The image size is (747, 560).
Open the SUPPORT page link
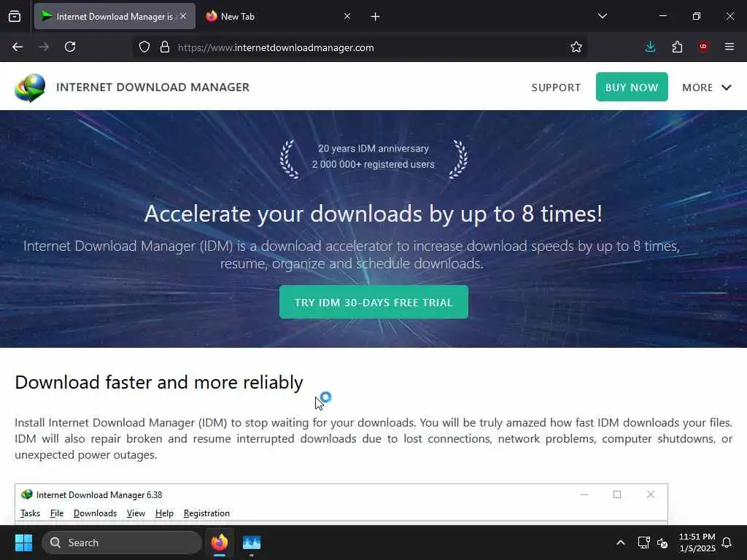tap(556, 87)
